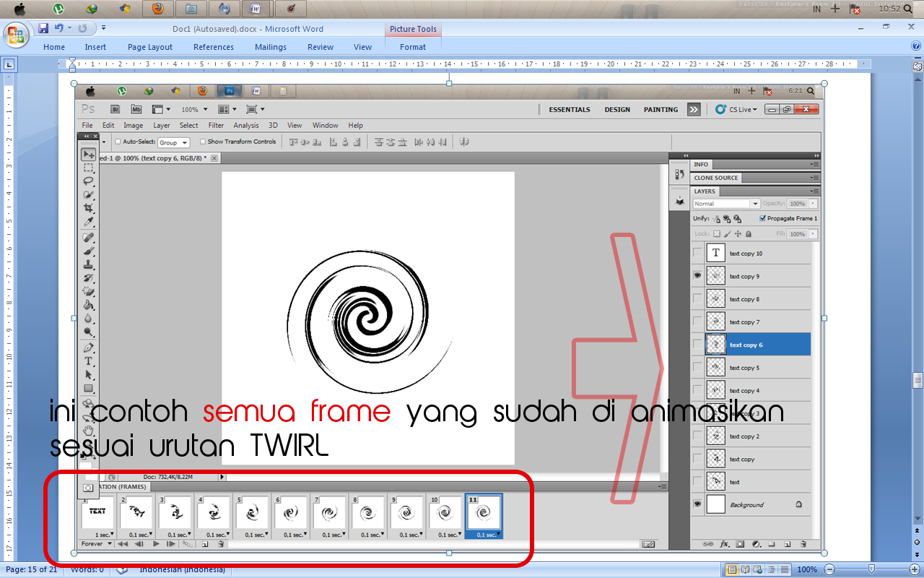Select the Lasso tool

88,181
